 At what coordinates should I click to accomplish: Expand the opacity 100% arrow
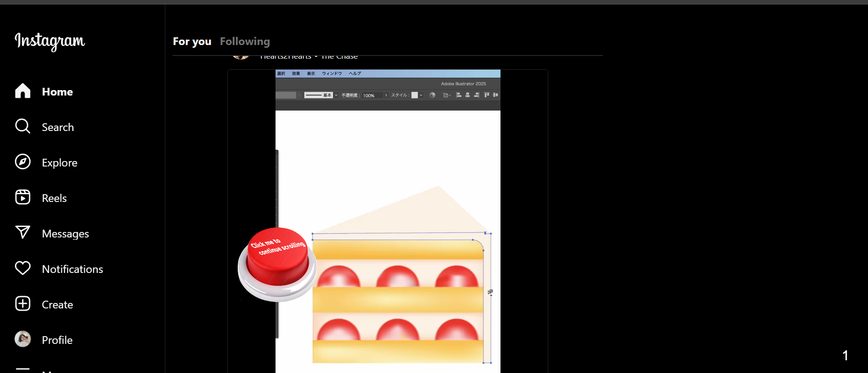pos(386,95)
